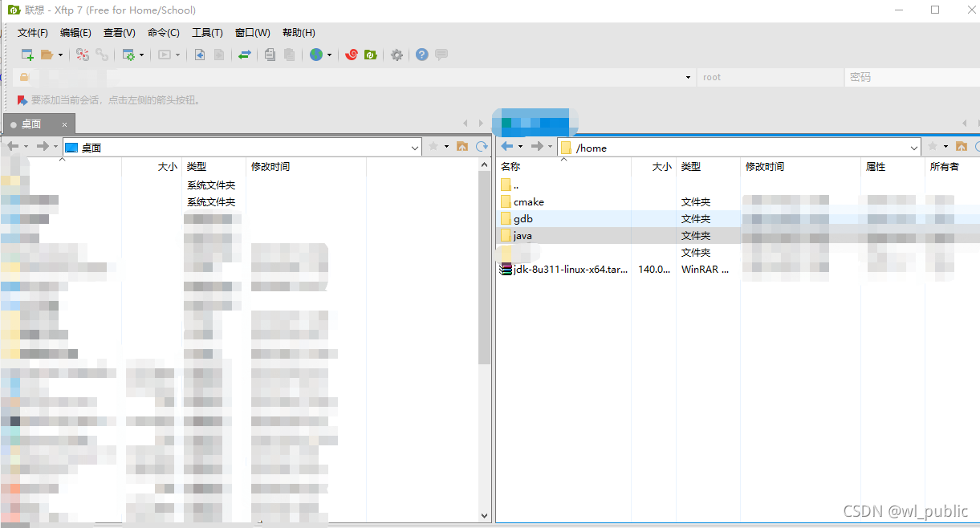Click the transfer play-button icon

[x=165, y=55]
